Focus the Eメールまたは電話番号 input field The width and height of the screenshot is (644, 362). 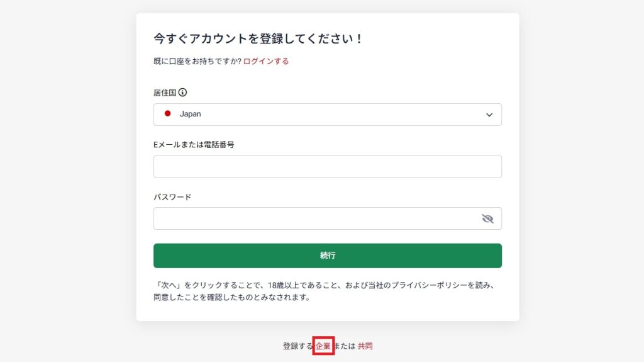click(x=327, y=167)
